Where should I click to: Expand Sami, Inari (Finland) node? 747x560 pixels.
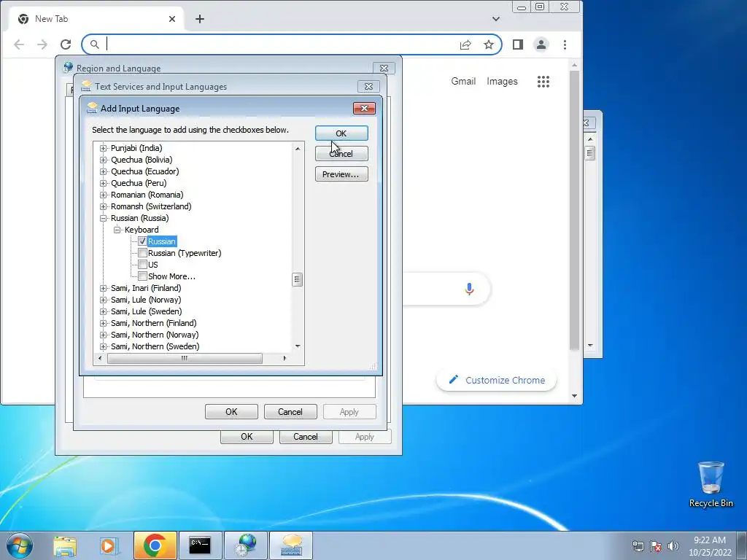click(103, 288)
